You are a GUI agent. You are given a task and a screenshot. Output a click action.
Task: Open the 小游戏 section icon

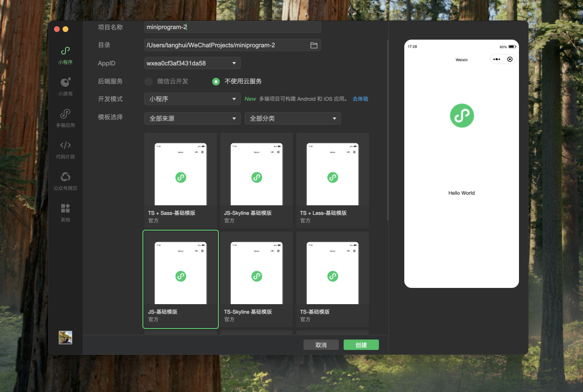(x=65, y=83)
